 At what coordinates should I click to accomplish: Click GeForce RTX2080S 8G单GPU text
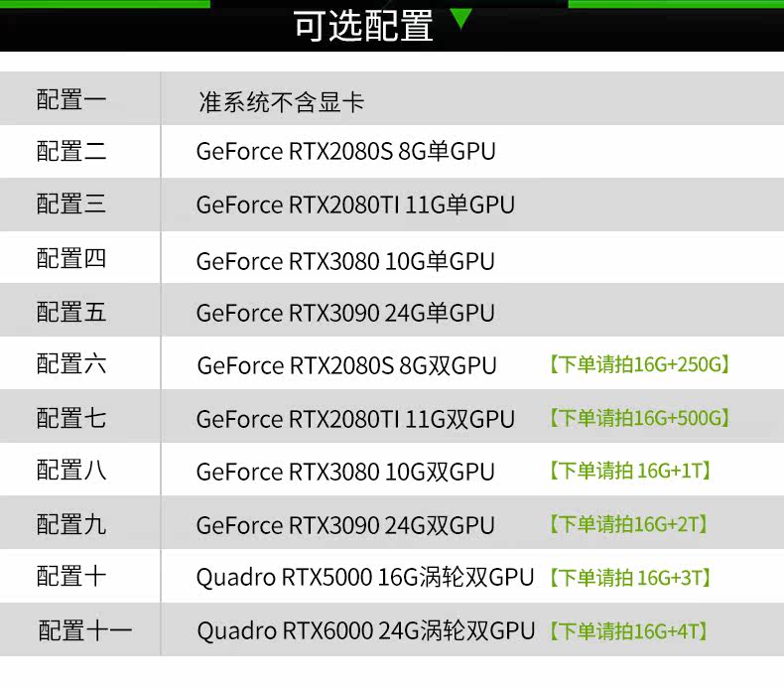click(x=346, y=152)
